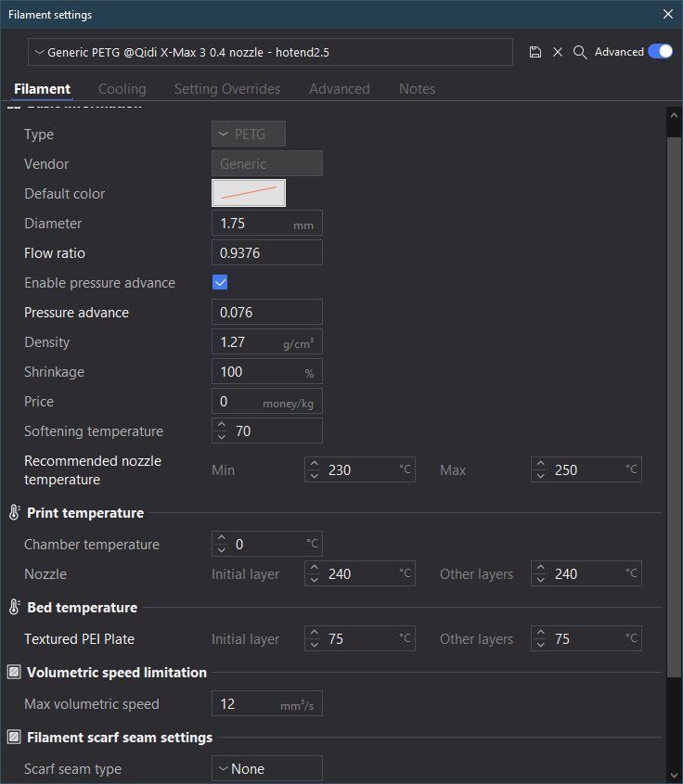This screenshot has width=683, height=784.
Task: Toggle the Advanced mode switch
Action: [x=660, y=52]
